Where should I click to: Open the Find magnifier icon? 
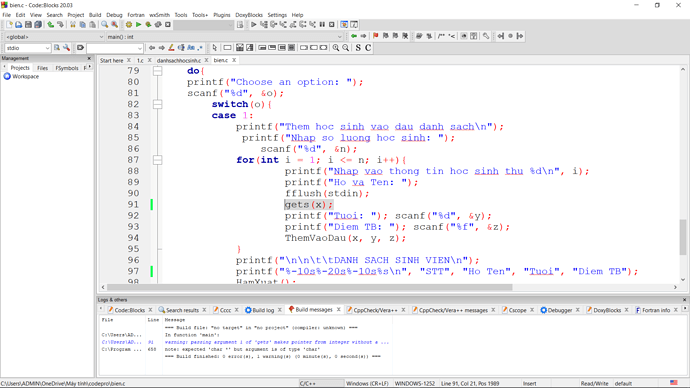(104, 25)
